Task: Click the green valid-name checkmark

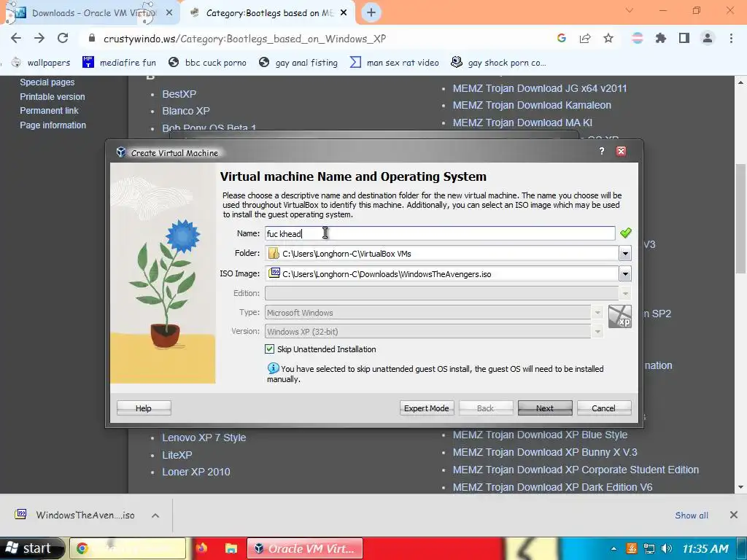Action: [x=625, y=233]
